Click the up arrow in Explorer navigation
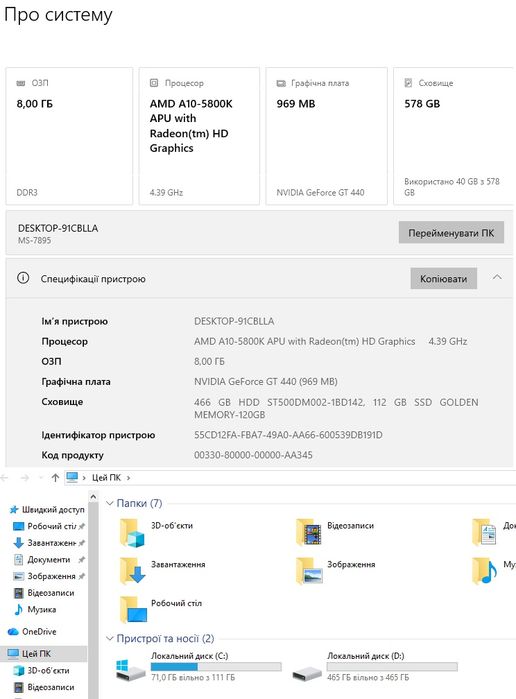 [x=55, y=477]
